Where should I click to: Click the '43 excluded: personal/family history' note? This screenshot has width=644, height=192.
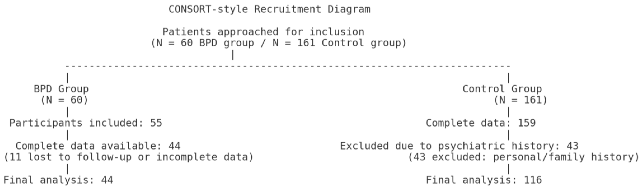click(x=523, y=157)
